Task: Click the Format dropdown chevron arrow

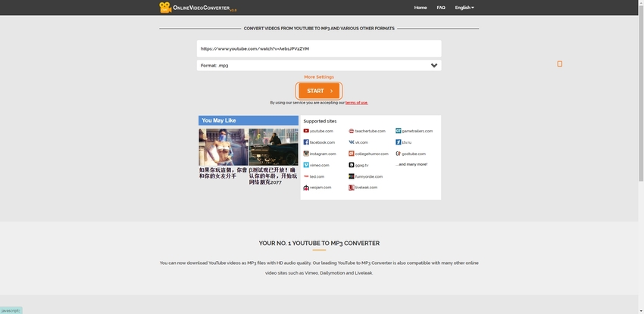Action: [433, 65]
